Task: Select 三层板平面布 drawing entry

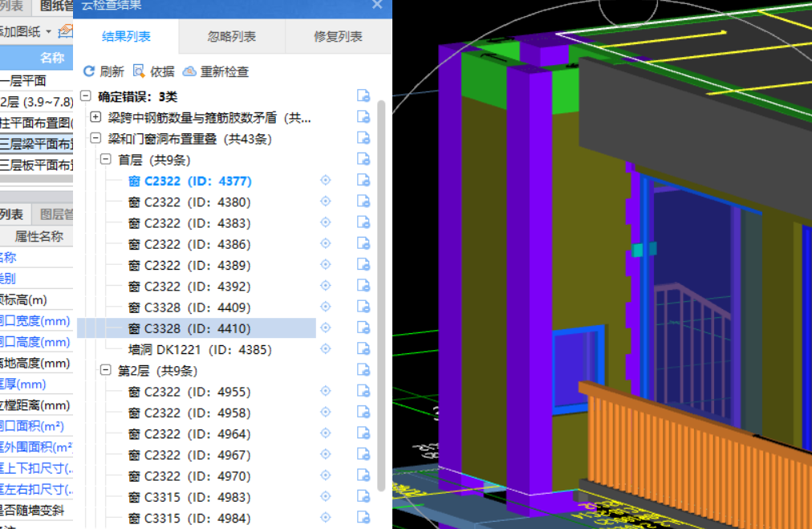Action: (36, 165)
